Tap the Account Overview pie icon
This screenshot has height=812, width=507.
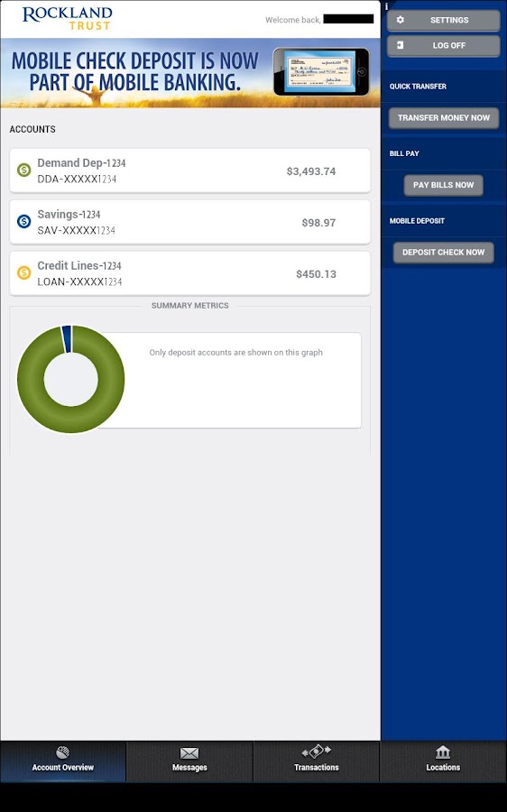62,752
